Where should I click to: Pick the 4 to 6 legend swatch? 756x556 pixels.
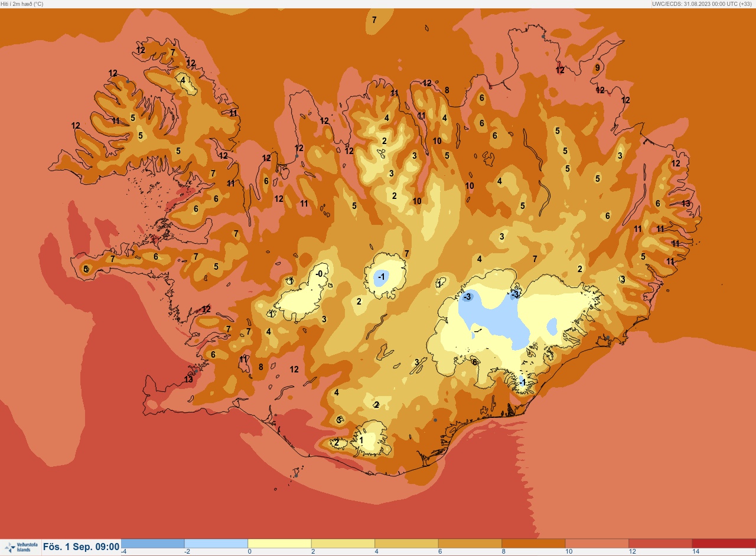pos(406,543)
